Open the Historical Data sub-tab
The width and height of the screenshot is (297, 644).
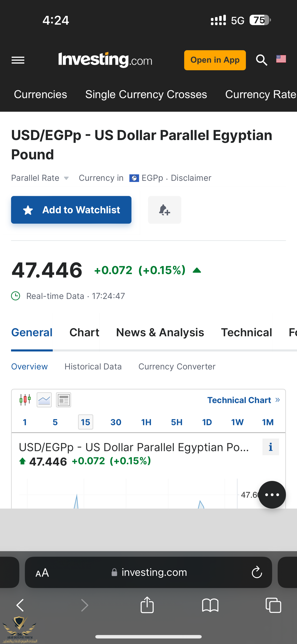pyautogui.click(x=93, y=366)
